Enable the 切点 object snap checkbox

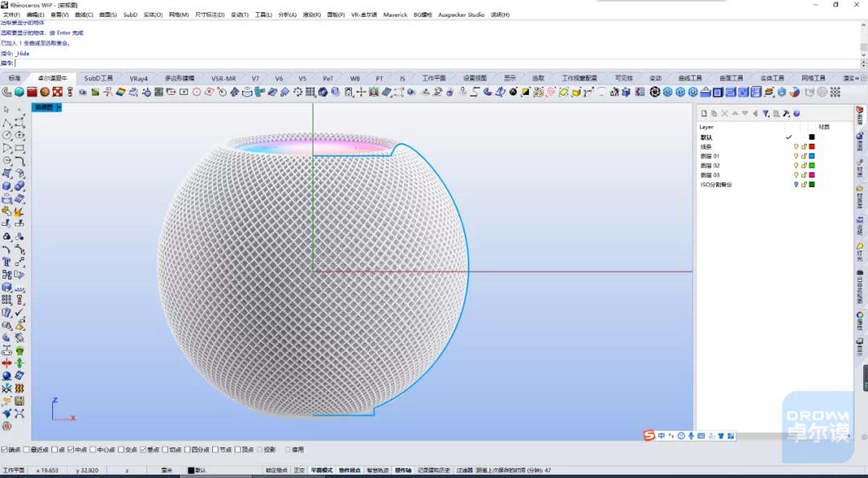(x=165, y=450)
